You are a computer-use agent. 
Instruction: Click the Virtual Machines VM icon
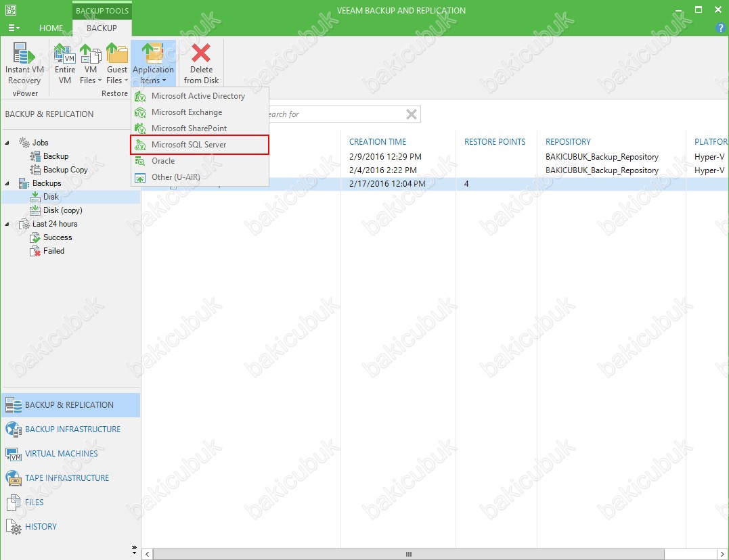click(14, 454)
